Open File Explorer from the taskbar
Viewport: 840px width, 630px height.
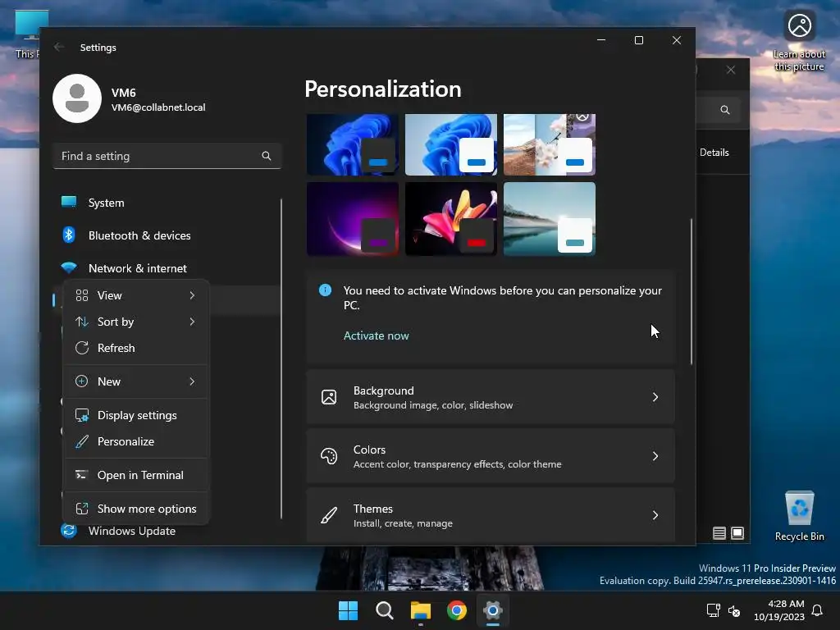pyautogui.click(x=421, y=610)
